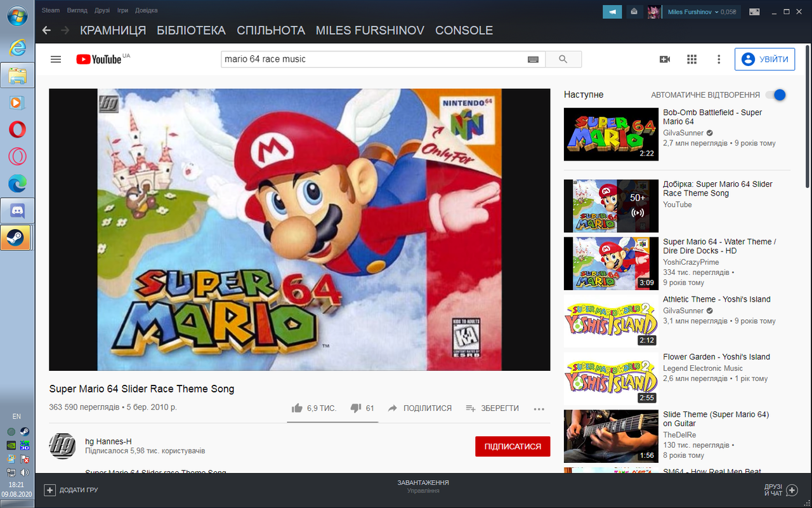Open the on-screen keyboard in search box

[533, 59]
